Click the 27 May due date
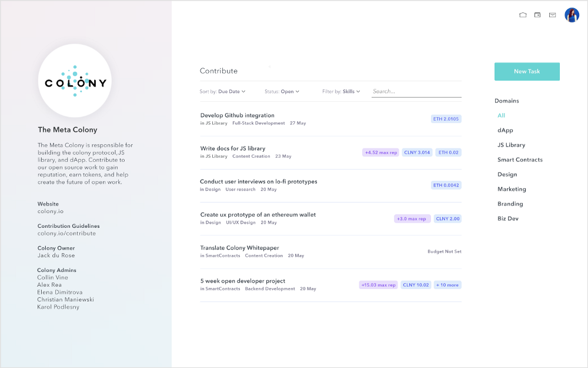588x368 pixels. point(298,123)
